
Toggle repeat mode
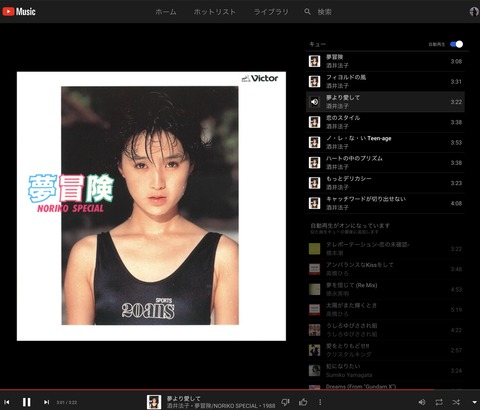coord(439,402)
